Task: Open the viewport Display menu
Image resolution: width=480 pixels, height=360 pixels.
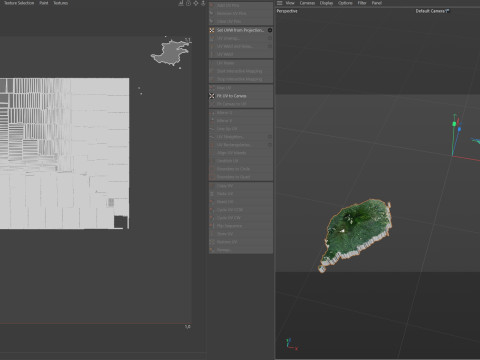Action: click(x=326, y=3)
